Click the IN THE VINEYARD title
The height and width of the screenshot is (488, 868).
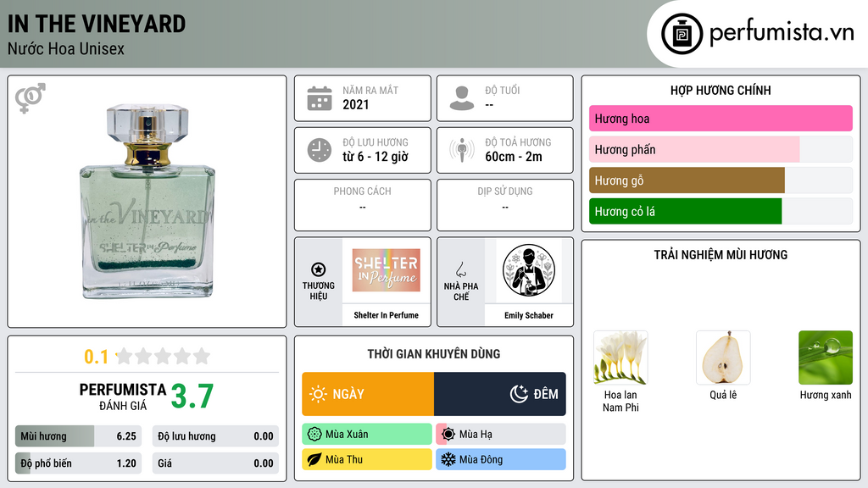click(97, 24)
